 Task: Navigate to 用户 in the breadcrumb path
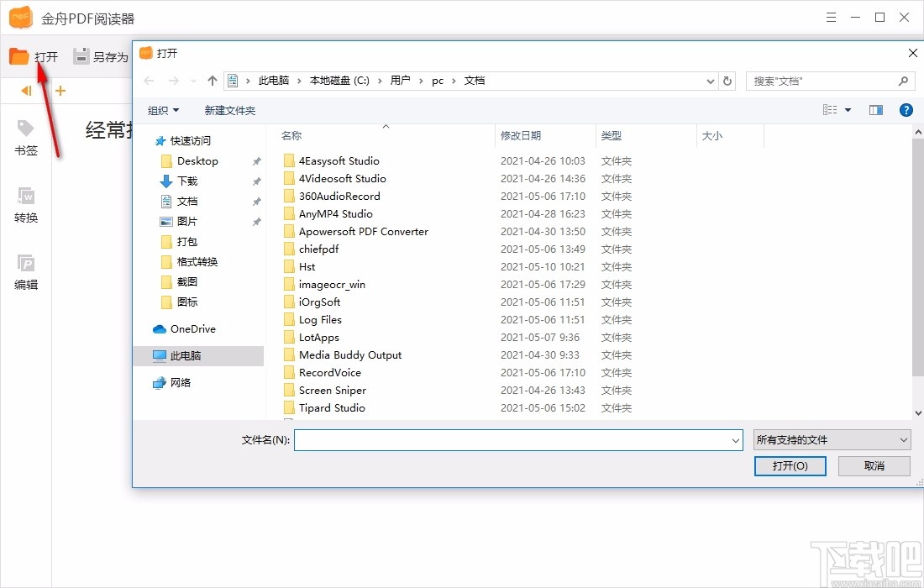click(x=401, y=80)
